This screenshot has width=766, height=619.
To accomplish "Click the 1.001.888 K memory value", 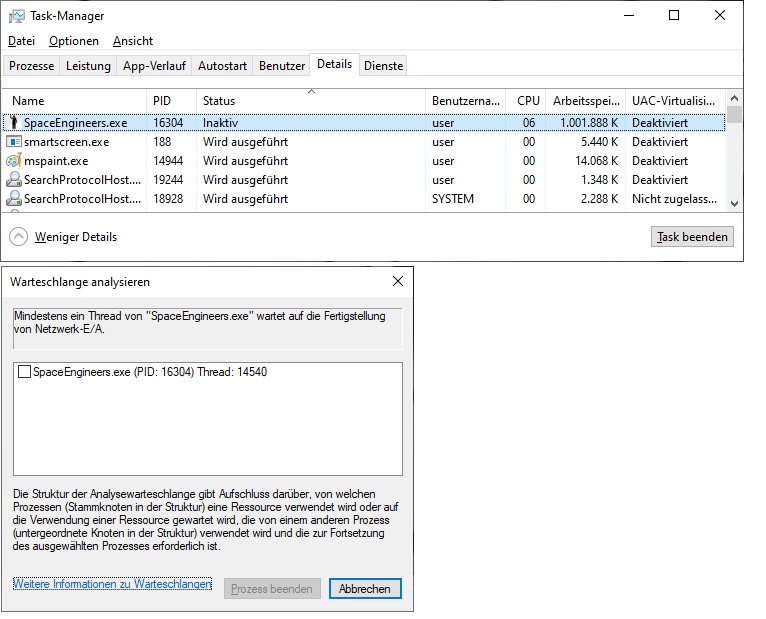I will [589, 123].
